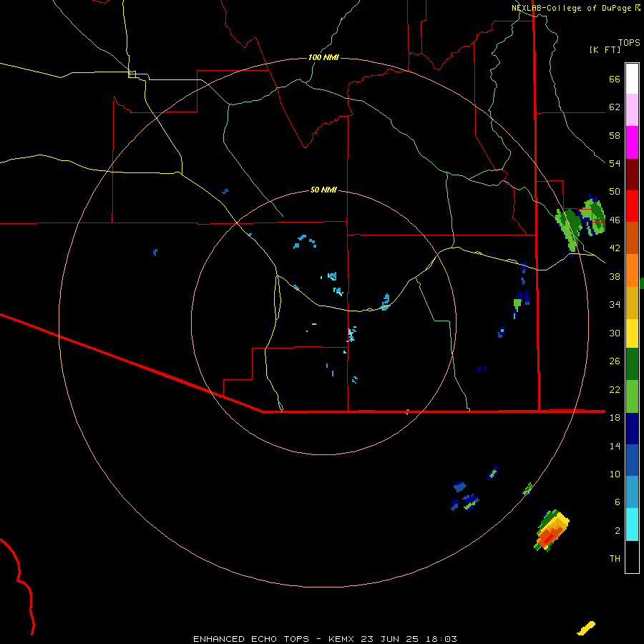Click the "10" legend value
The width and height of the screenshot is (644, 644).
pyautogui.click(x=615, y=474)
